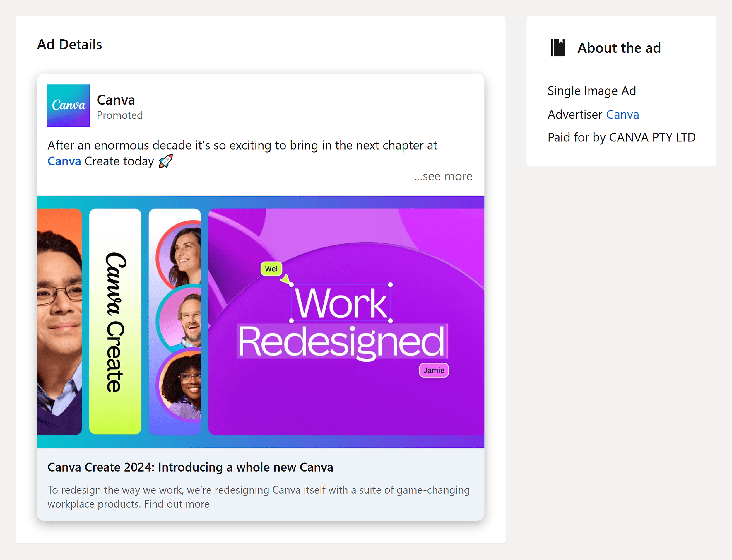
Task: Open the Advertiser Canva link
Action: (x=623, y=114)
